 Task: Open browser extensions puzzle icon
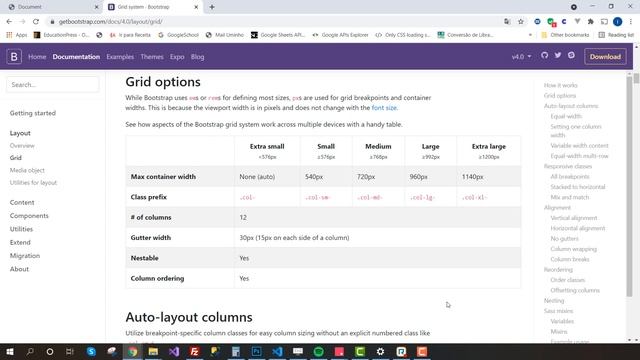pyautogui.click(x=591, y=22)
